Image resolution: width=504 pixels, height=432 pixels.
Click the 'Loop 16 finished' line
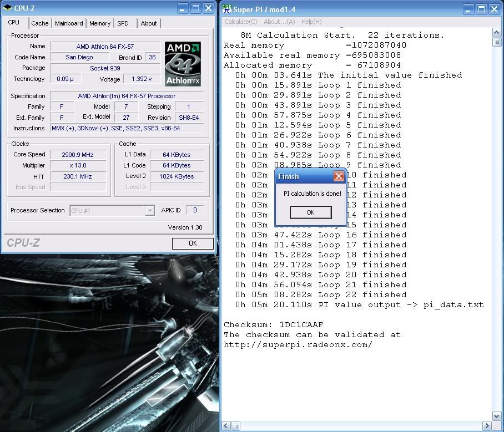pyautogui.click(x=321, y=235)
